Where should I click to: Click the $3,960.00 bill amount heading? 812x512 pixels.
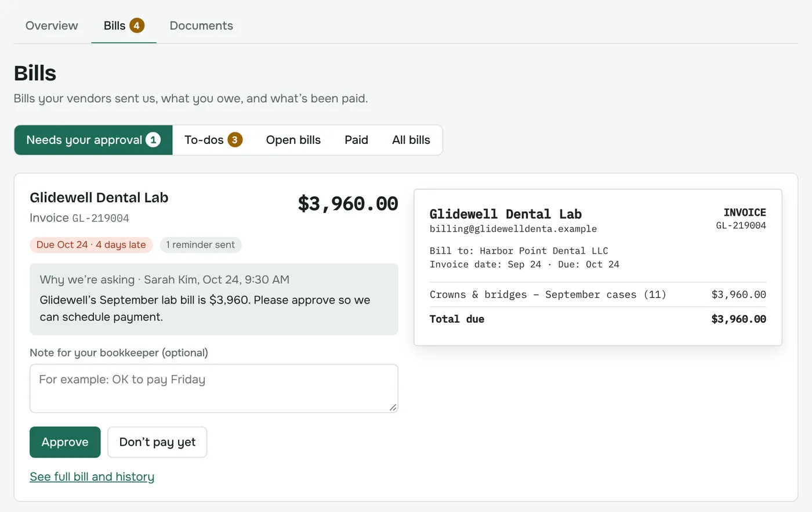coord(348,204)
